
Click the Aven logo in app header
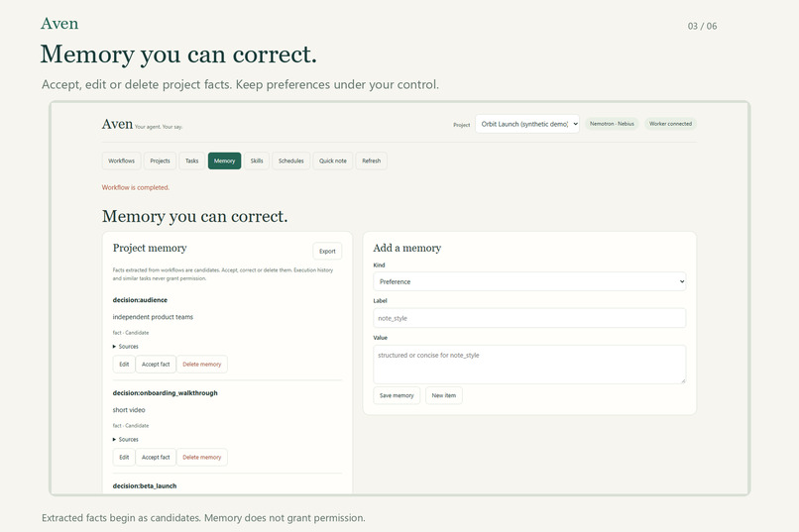pos(117,124)
